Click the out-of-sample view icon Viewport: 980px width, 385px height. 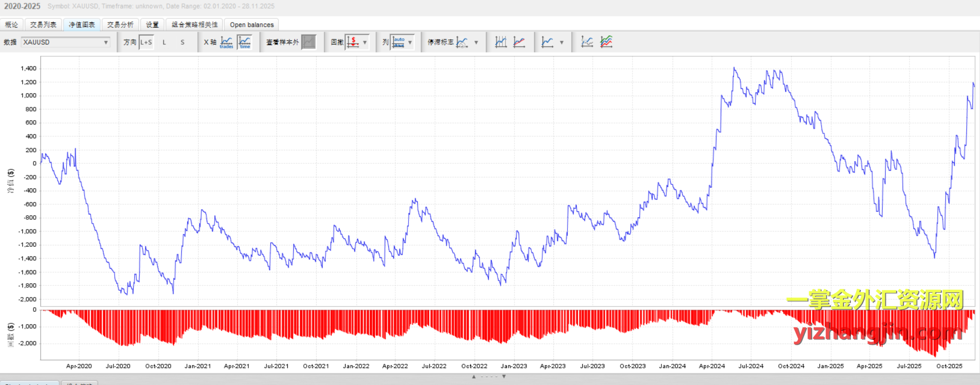tap(309, 42)
